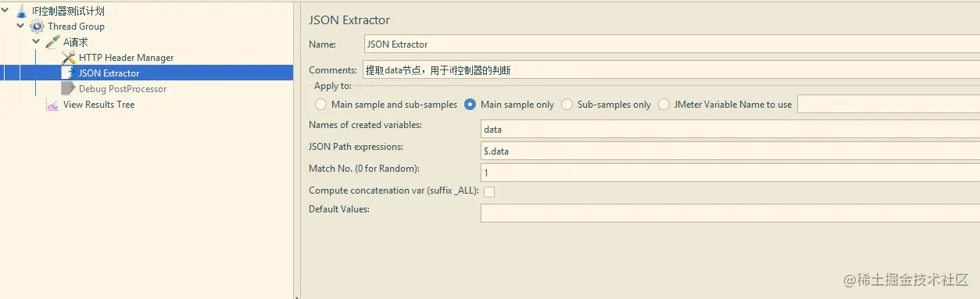
Task: Select HTTP Header Manager in tree
Action: (126, 58)
